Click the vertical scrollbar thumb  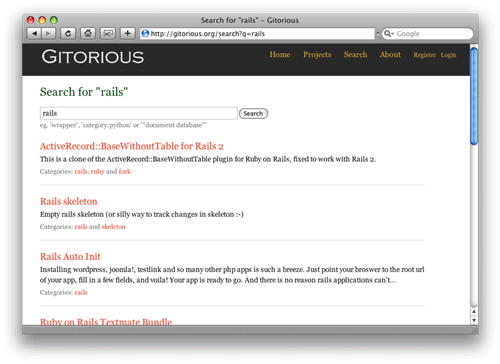tap(474, 96)
